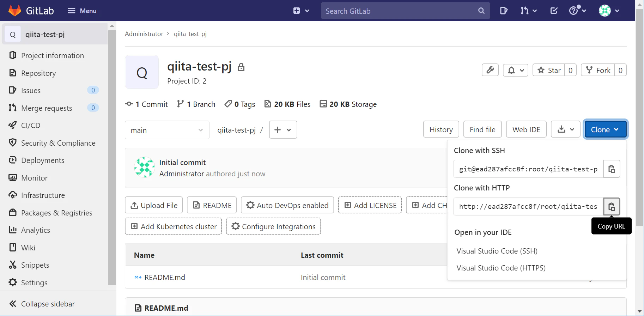This screenshot has height=316, width=644.
Task: Open Visual Studio Code (SSH) option
Action: 497,251
